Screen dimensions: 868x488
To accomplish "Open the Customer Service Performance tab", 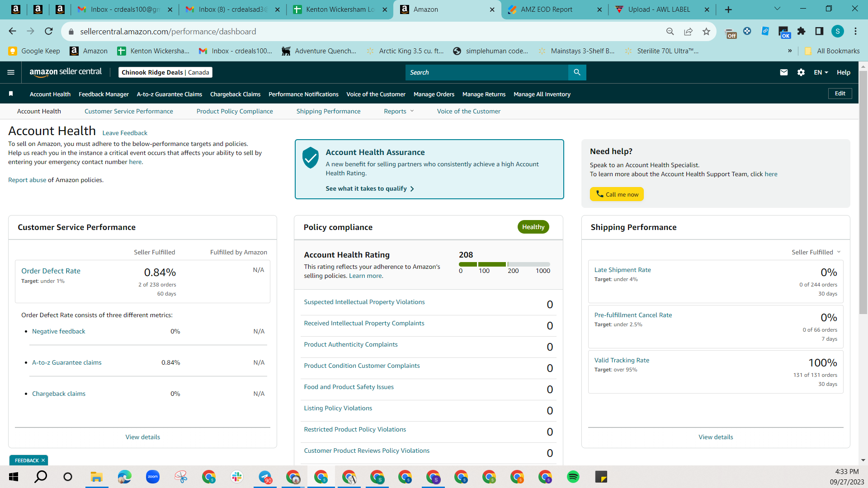I will coord(129,111).
